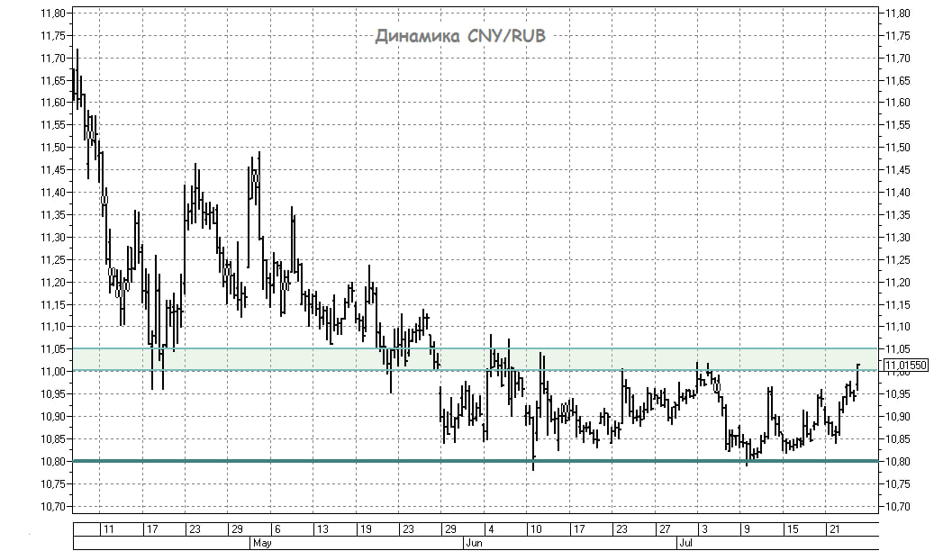Click 11,35 on the right price axis
Image resolution: width=934 pixels, height=560 pixels.
click(898, 214)
